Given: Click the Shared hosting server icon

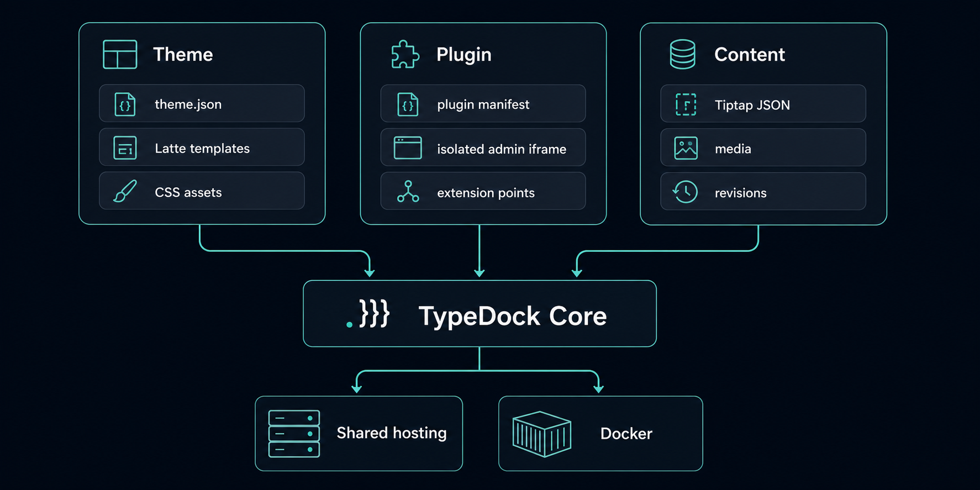Looking at the screenshot, I should (x=294, y=434).
